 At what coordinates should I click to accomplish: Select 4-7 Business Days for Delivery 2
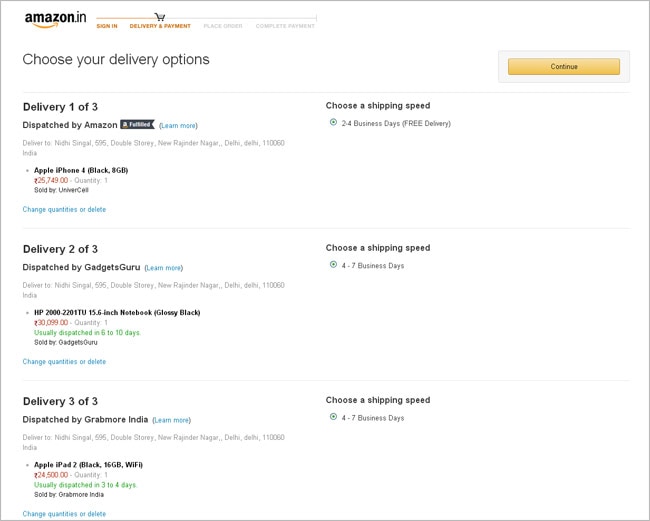pyautogui.click(x=333, y=266)
